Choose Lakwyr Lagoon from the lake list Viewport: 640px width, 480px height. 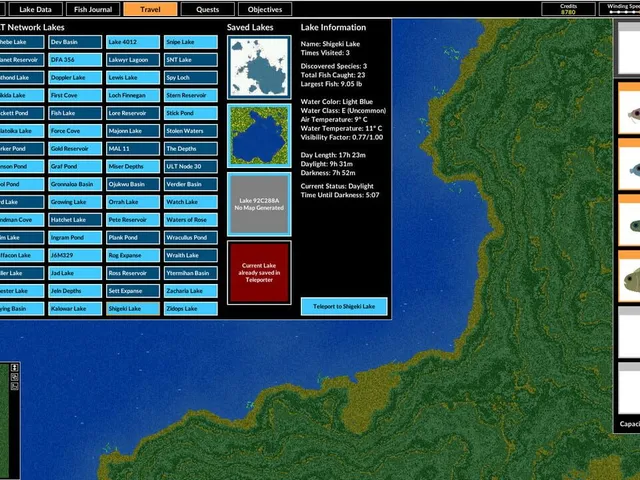tap(133, 60)
